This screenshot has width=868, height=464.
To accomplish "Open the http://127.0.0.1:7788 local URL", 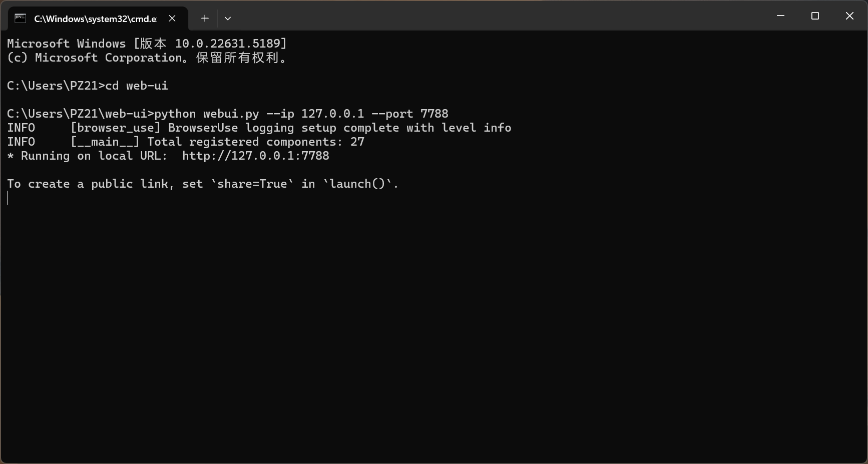I will pos(256,156).
